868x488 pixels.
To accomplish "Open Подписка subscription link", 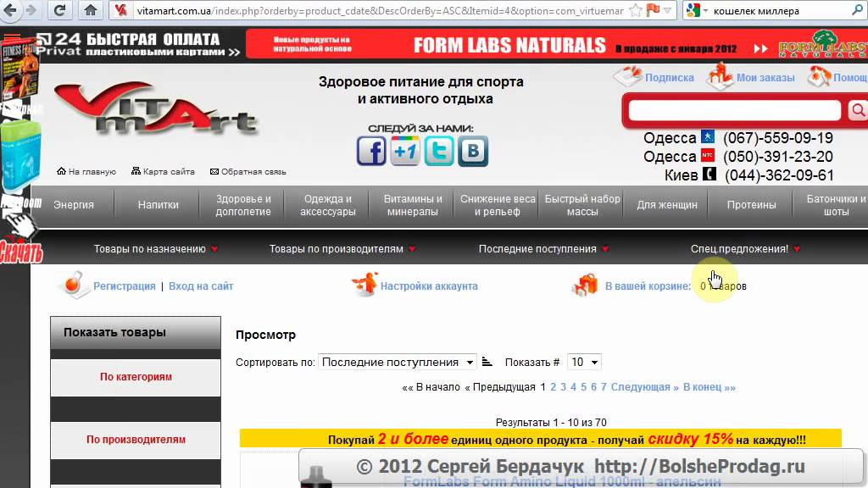I will [x=670, y=77].
